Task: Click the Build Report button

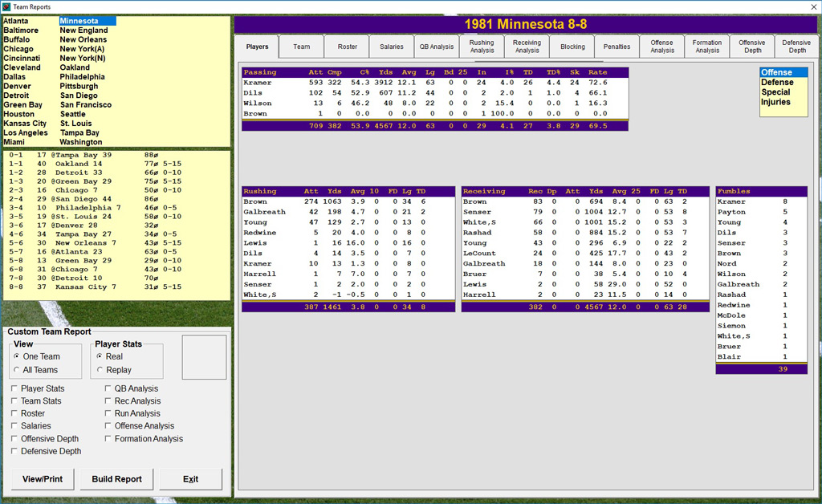Action: (117, 479)
